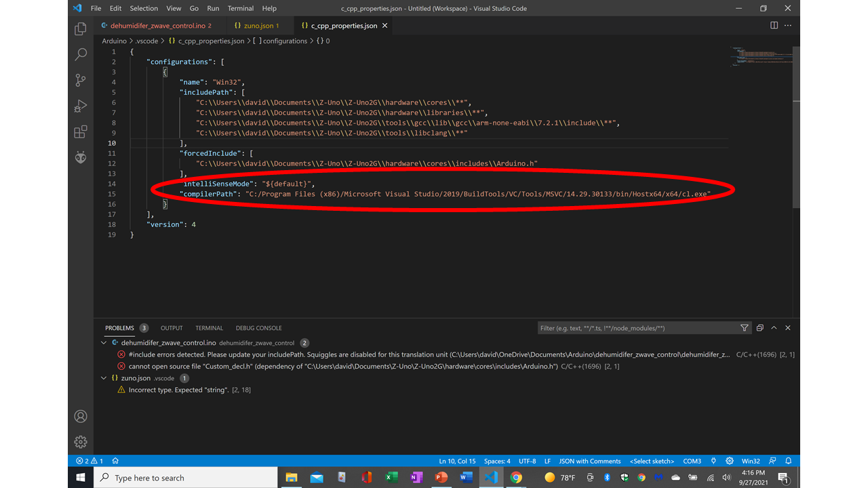Open the Search view in activity bar

pyautogui.click(x=81, y=54)
